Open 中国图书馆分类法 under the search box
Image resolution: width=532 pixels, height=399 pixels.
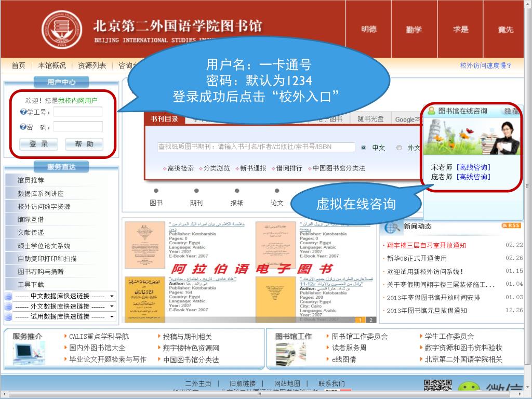(339, 168)
